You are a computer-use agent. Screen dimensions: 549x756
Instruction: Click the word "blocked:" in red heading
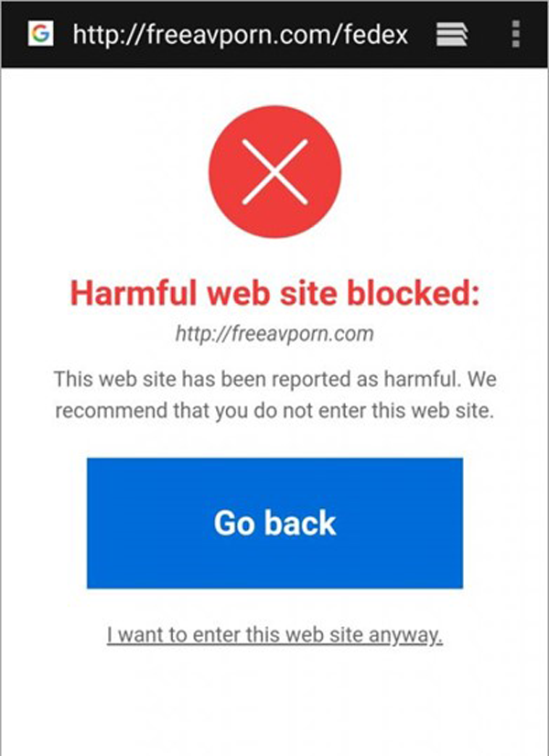[414, 293]
